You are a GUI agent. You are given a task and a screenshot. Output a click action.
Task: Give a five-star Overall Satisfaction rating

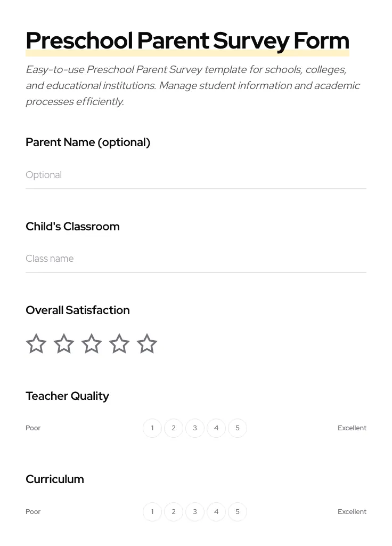(x=147, y=343)
